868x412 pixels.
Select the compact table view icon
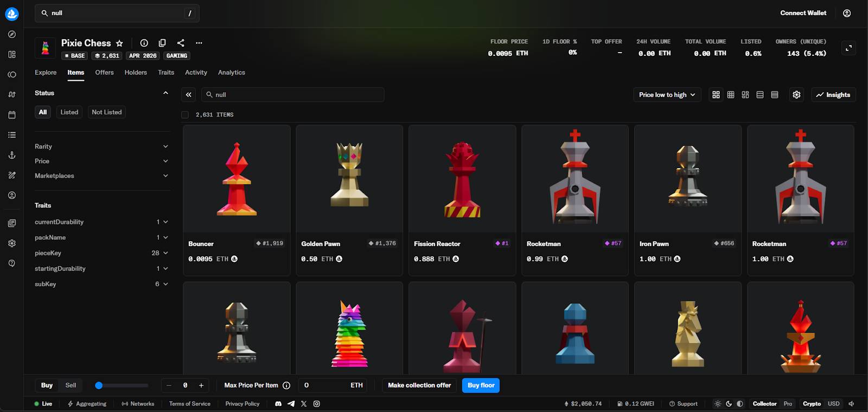(x=775, y=95)
